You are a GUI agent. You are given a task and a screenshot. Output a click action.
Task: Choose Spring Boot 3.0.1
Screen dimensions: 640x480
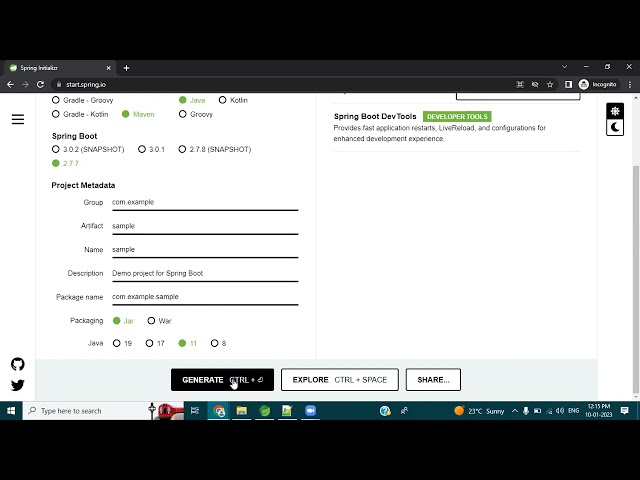click(151, 149)
